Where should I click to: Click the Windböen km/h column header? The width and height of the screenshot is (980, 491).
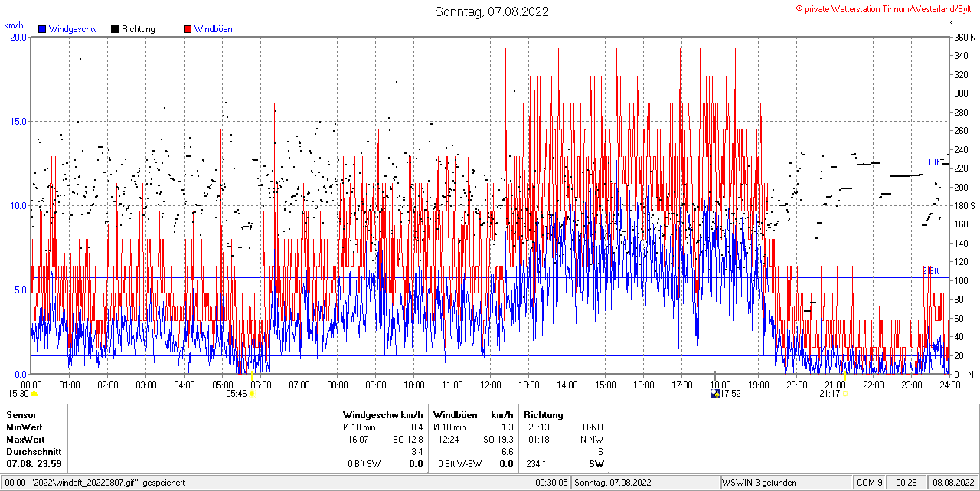coord(473,415)
